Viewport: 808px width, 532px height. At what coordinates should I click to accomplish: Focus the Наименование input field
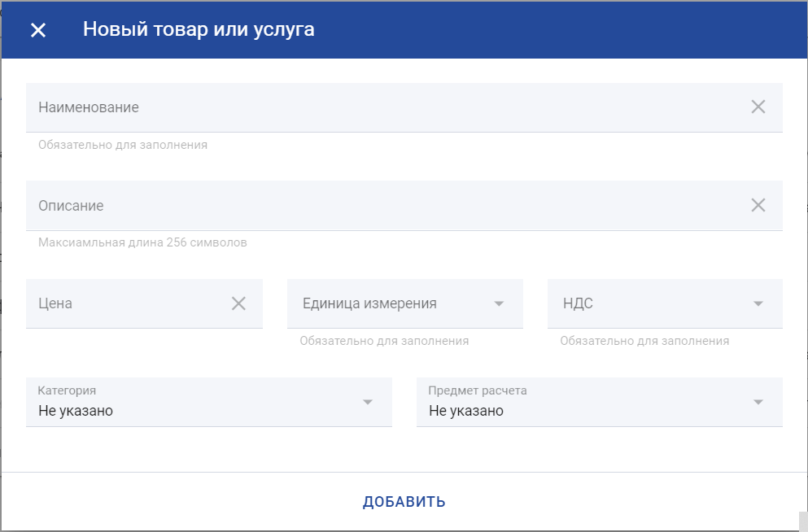pos(382,107)
